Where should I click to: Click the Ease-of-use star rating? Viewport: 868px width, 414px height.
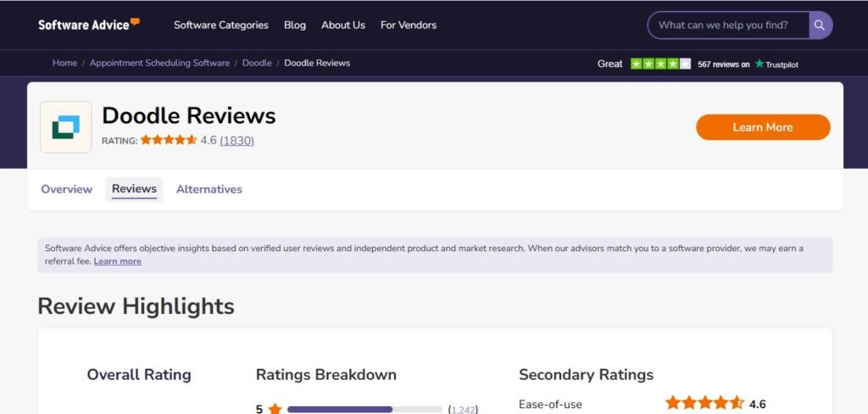(x=704, y=403)
